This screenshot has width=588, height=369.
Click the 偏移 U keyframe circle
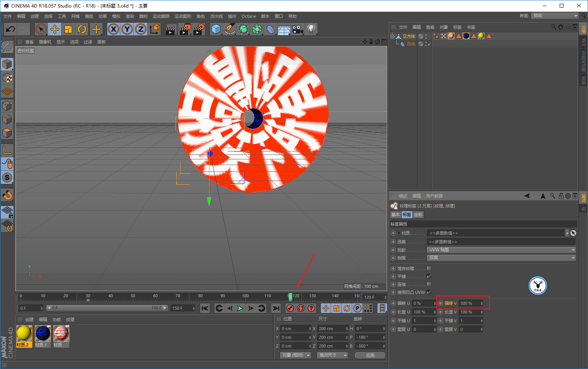pyautogui.click(x=394, y=303)
